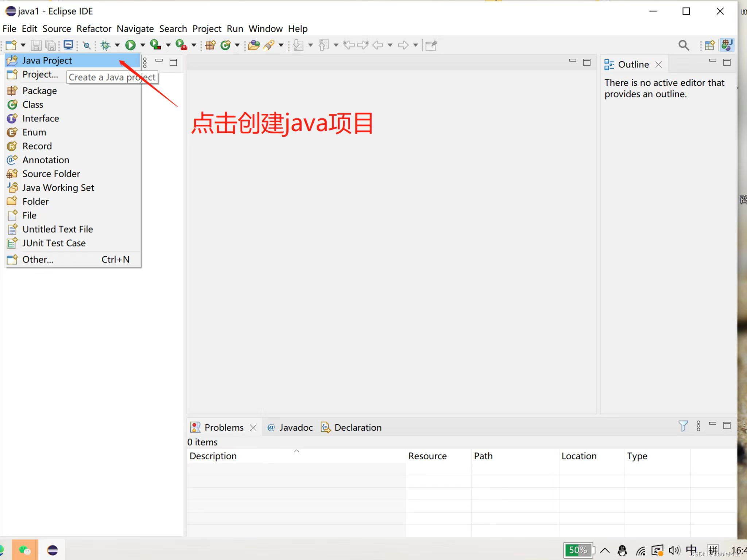Open search using the magnifier icon top right
This screenshot has height=560, width=747.
683,45
